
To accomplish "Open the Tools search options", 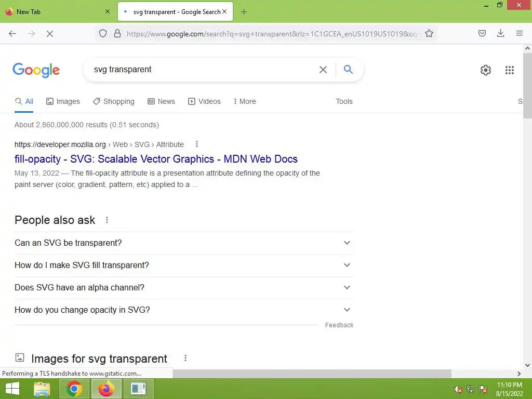I will [344, 101].
